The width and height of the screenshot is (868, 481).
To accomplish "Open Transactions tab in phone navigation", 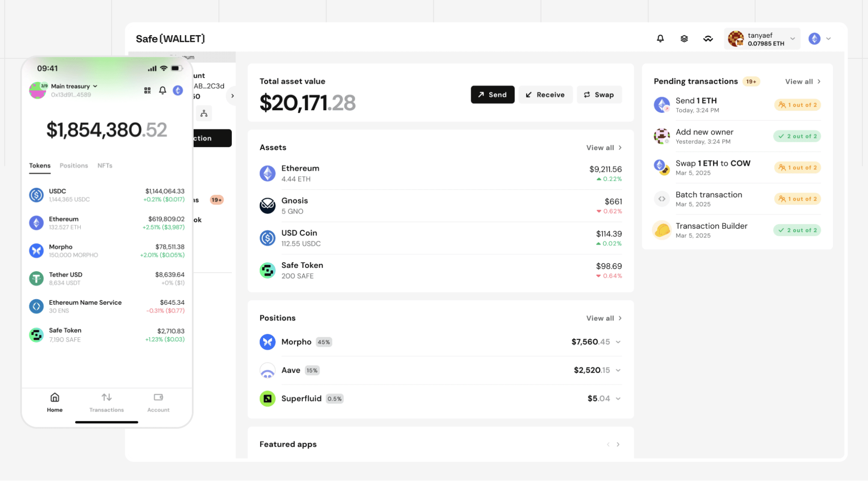I will (x=106, y=402).
